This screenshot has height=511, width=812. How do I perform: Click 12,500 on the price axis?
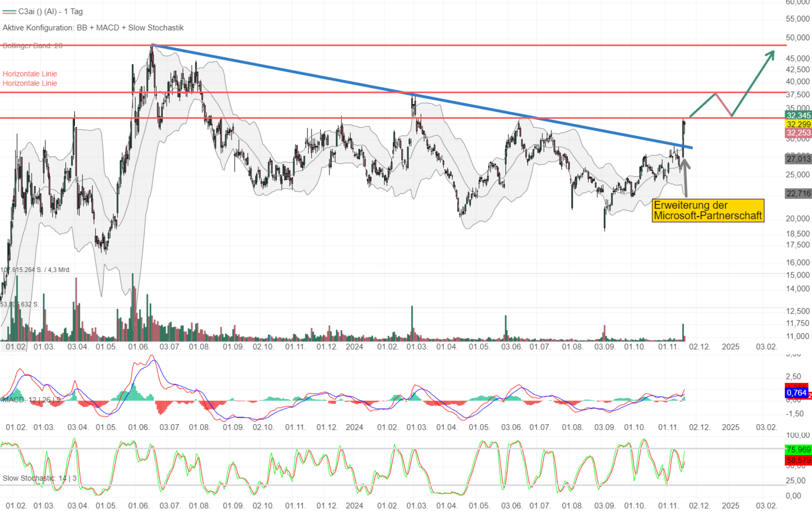click(798, 311)
